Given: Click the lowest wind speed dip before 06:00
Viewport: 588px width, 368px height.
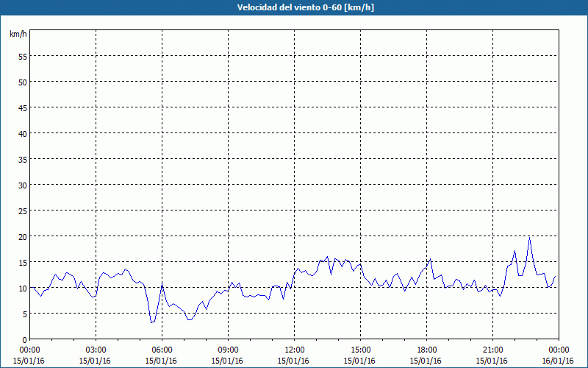Looking at the screenshot, I should point(151,322).
